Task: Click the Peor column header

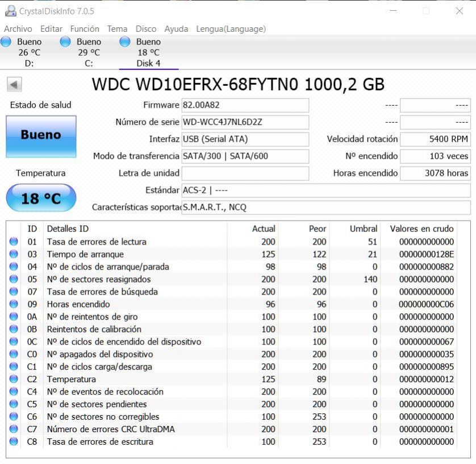Action: coord(304,229)
